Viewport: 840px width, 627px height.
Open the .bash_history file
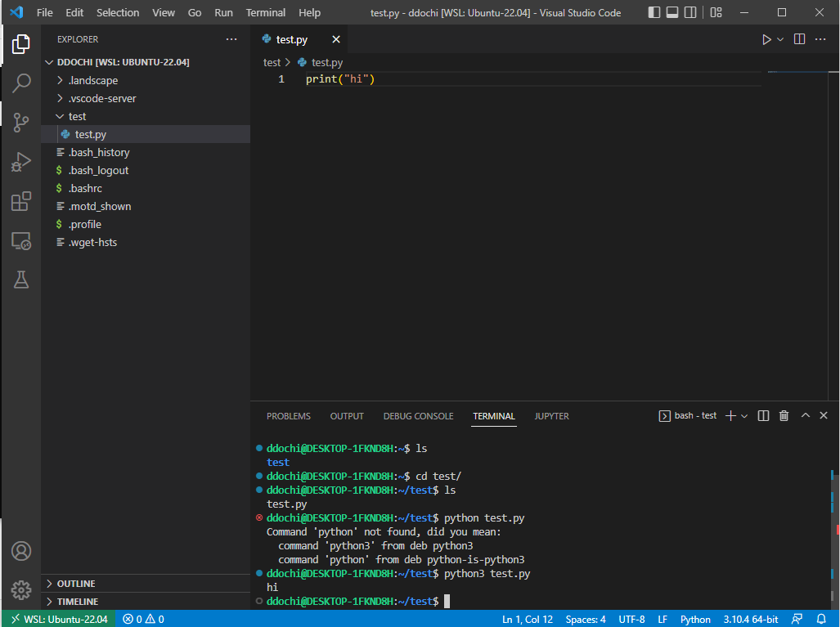146,153
